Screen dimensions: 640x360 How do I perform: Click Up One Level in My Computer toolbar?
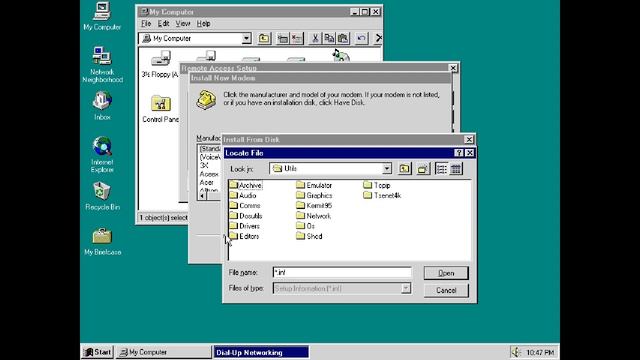click(x=264, y=38)
